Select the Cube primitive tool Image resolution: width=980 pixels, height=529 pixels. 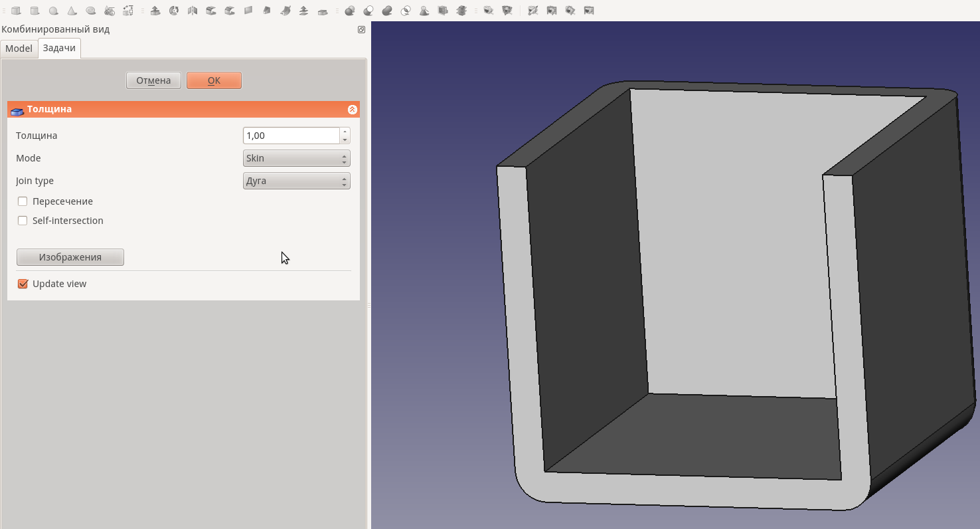coord(15,11)
